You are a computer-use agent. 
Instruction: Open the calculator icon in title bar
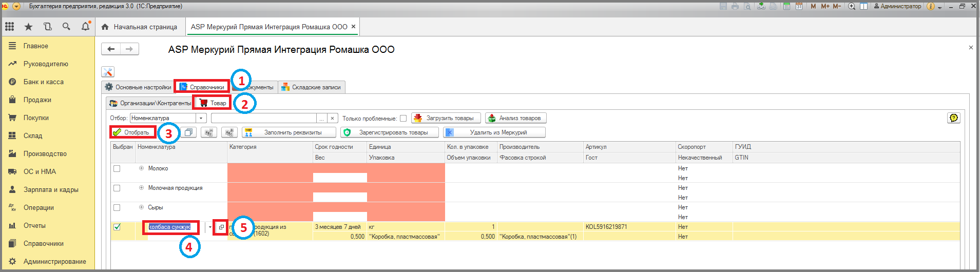coord(786,6)
